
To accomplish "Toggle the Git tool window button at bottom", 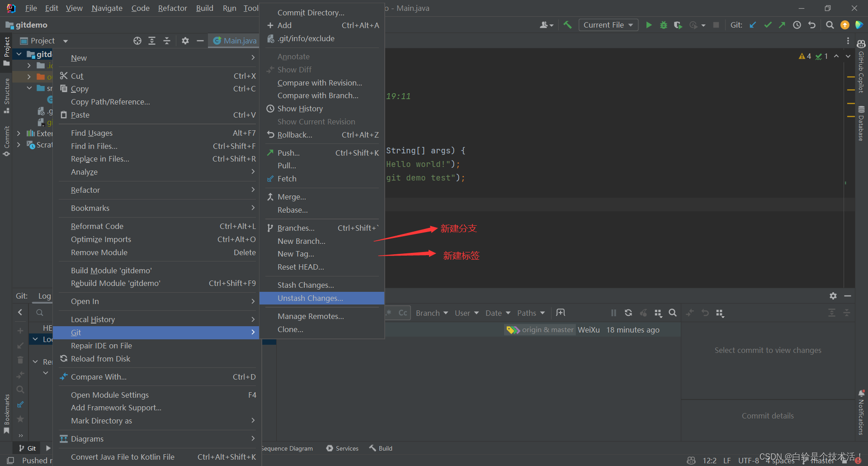I will coord(27,448).
